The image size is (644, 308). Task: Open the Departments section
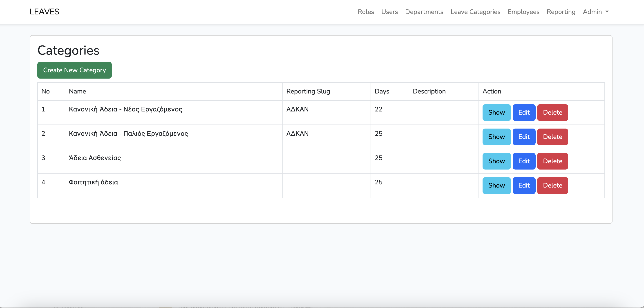point(424,12)
